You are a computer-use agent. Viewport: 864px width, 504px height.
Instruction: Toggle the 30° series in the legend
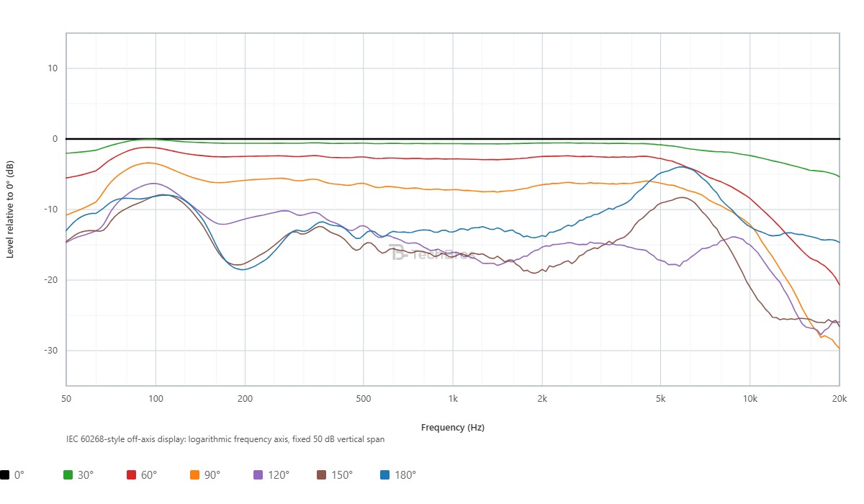79,474
